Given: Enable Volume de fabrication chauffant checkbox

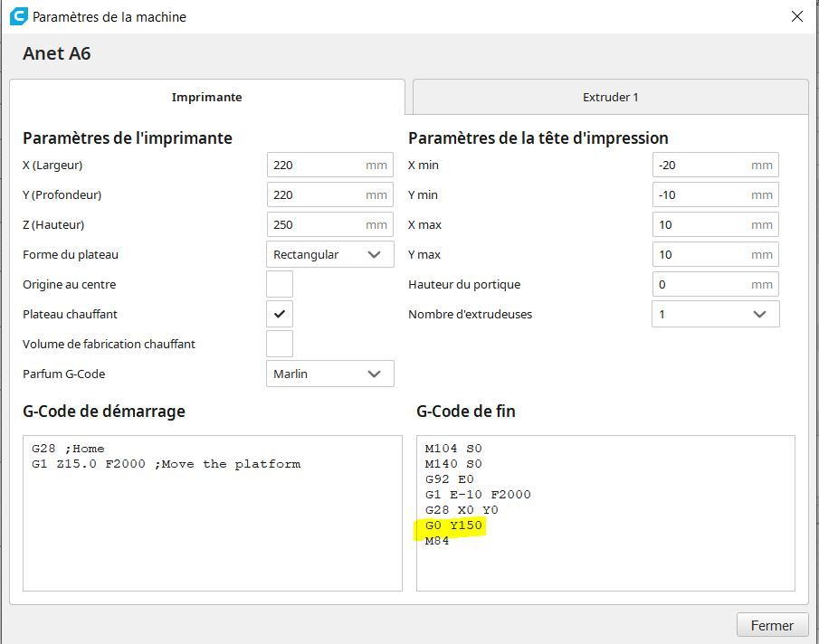Looking at the screenshot, I should 280,344.
